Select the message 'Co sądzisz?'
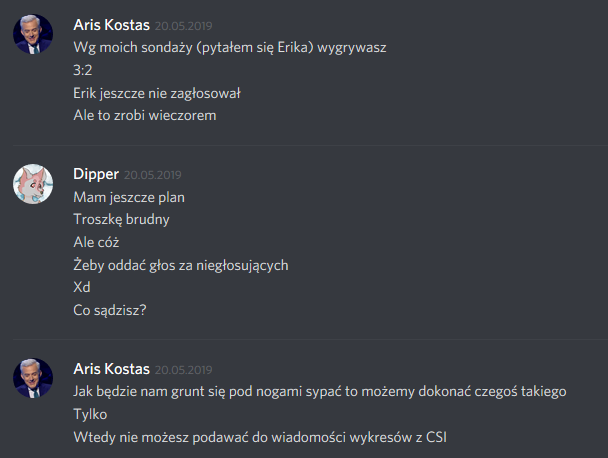The width and height of the screenshot is (608, 458). pyautogui.click(x=110, y=311)
